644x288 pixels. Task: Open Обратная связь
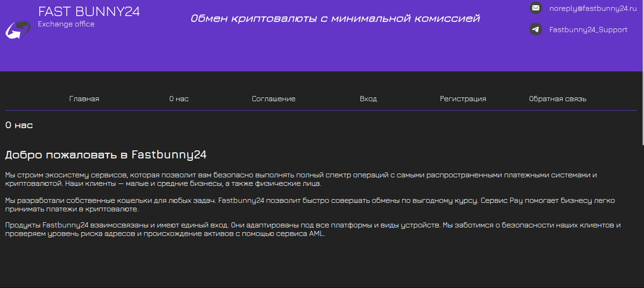pyautogui.click(x=558, y=99)
